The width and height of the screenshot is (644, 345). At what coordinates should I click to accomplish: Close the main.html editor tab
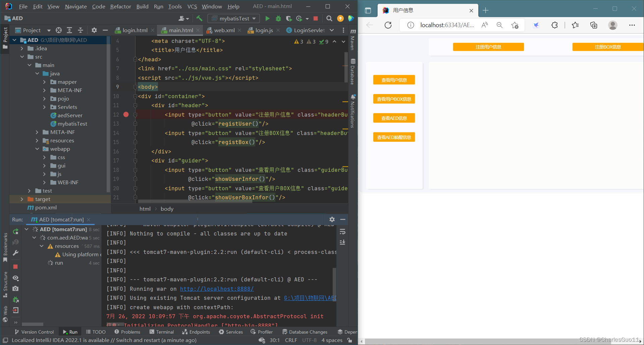[198, 30]
